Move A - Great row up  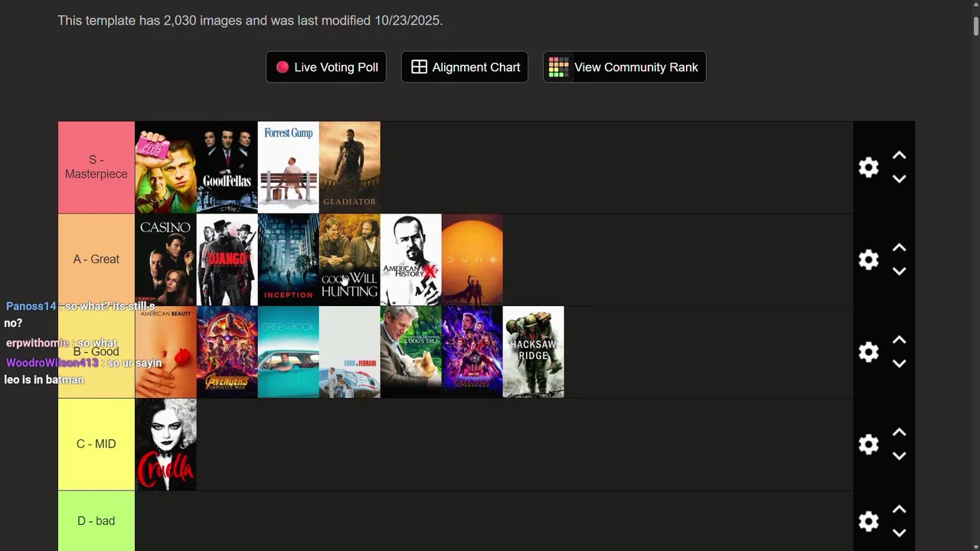point(899,248)
